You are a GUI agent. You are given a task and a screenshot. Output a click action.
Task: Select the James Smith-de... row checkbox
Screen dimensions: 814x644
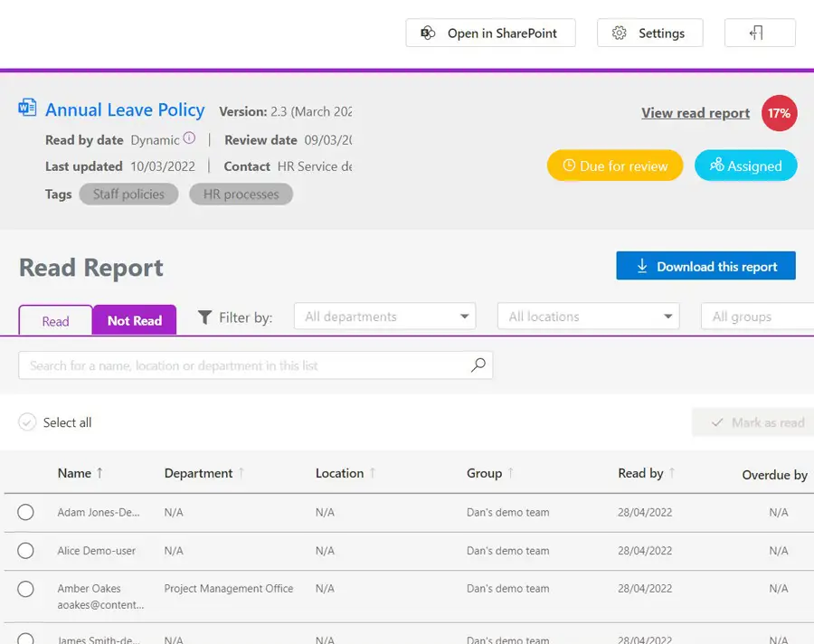point(25,639)
